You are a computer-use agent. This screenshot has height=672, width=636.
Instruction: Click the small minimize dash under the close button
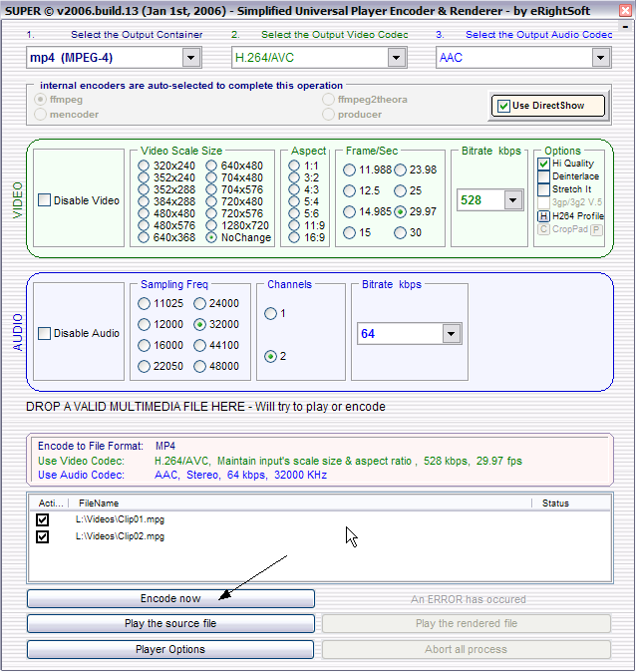625,27
